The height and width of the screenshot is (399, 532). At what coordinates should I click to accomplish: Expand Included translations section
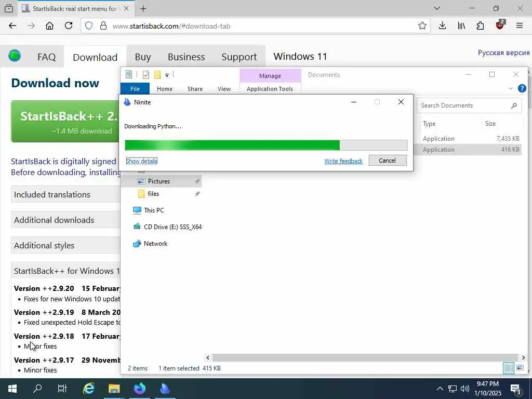point(65,194)
